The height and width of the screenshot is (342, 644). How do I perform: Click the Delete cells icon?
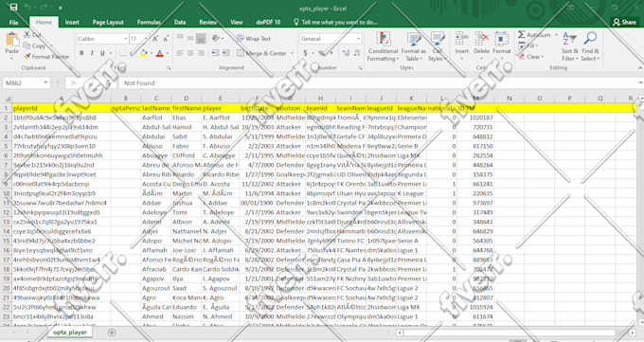click(x=481, y=40)
